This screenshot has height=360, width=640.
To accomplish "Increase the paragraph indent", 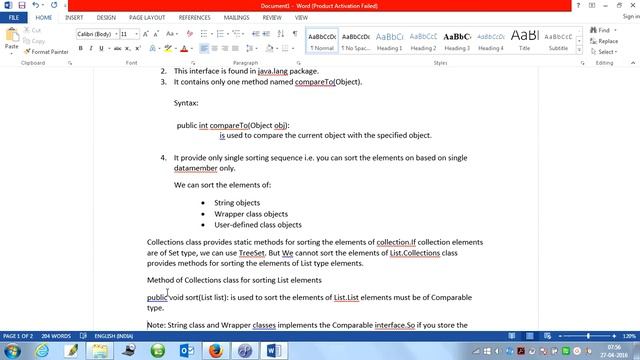I will (x=266, y=34).
